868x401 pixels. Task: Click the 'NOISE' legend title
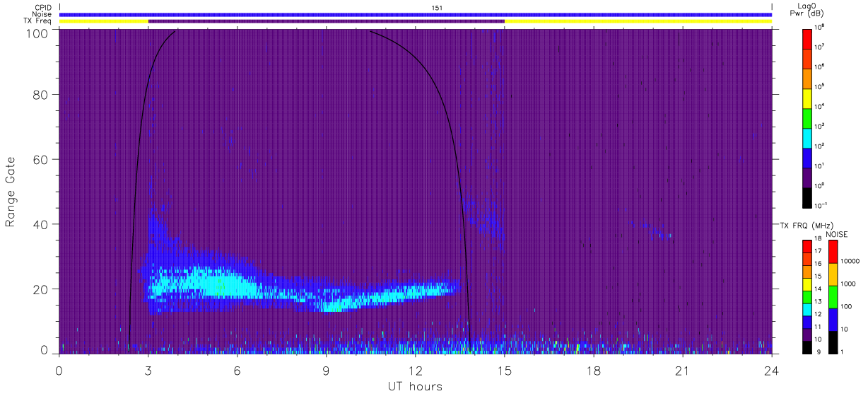tap(837, 233)
